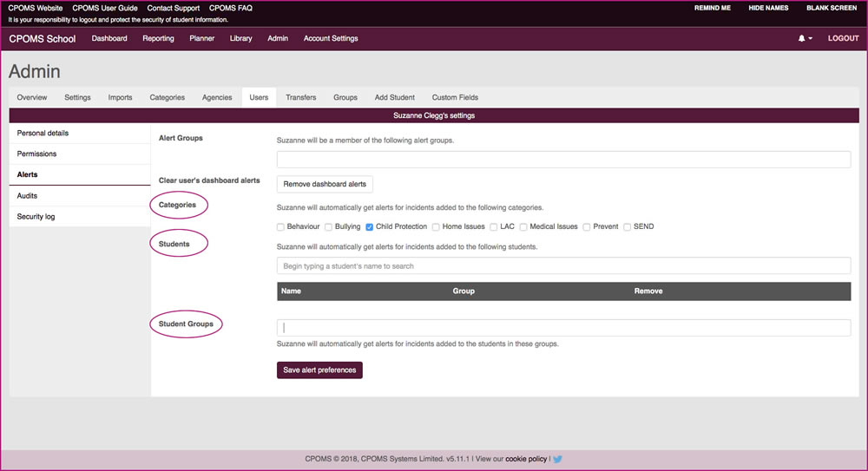This screenshot has height=471, width=868.
Task: Open Dashboard in the main navigation
Action: [109, 38]
